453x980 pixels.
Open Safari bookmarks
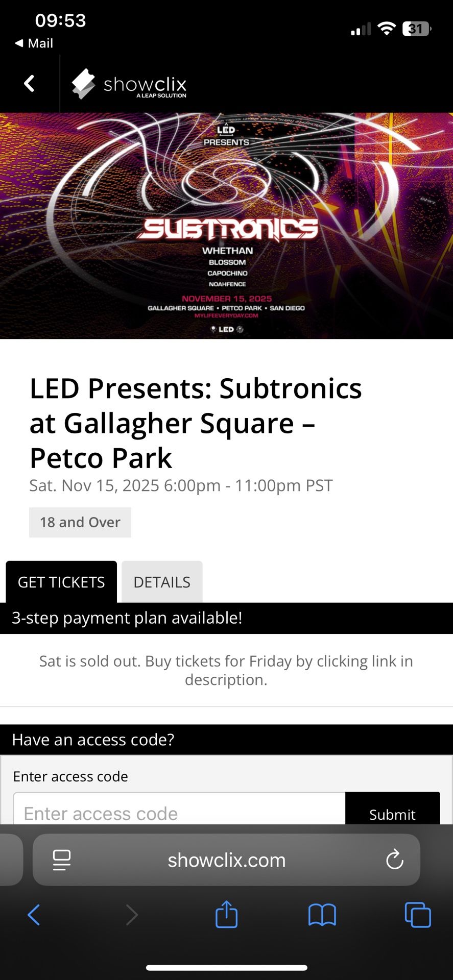click(322, 915)
